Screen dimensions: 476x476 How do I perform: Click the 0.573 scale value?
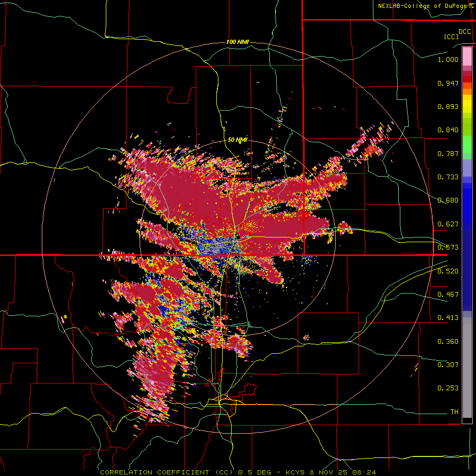(448, 248)
